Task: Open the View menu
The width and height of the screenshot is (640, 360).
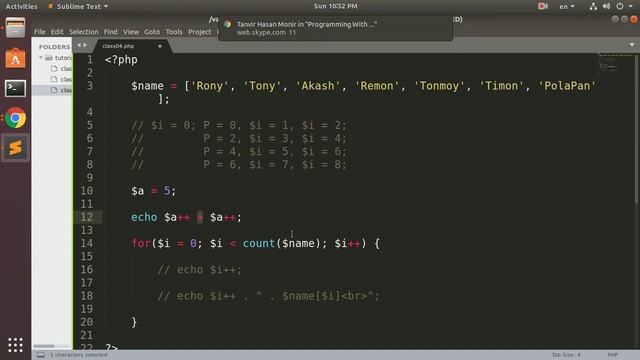Action: [x=131, y=32]
